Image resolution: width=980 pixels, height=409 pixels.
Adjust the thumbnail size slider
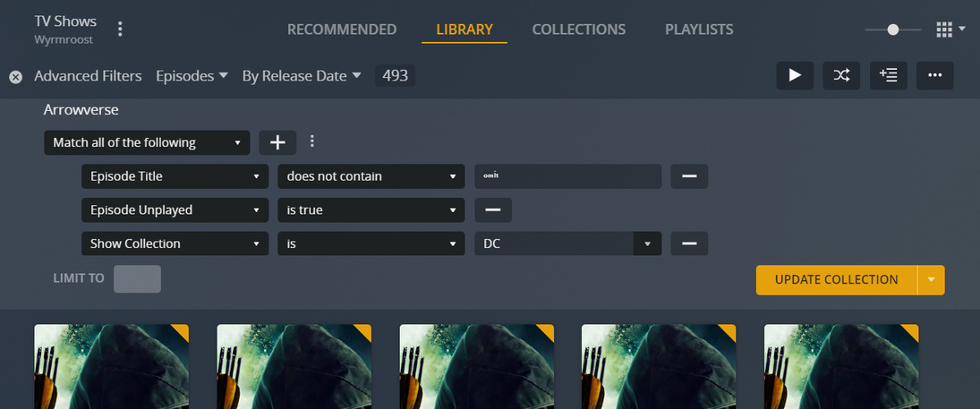[x=893, y=30]
